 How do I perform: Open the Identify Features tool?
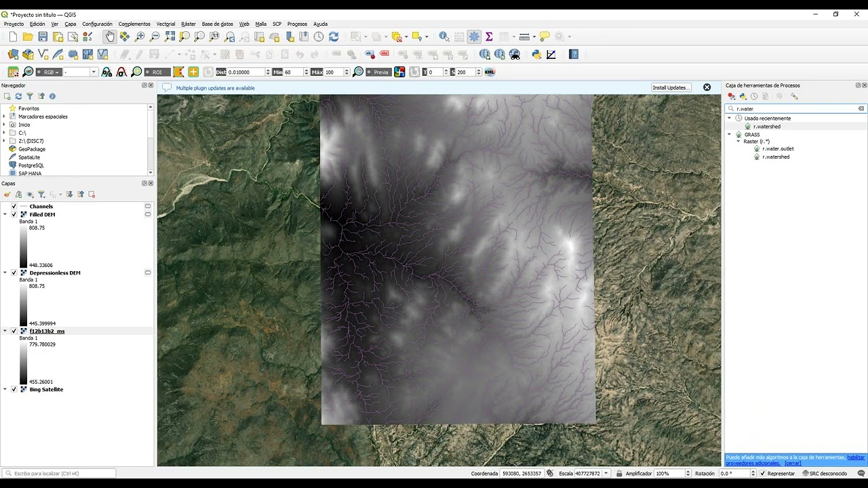[x=443, y=37]
